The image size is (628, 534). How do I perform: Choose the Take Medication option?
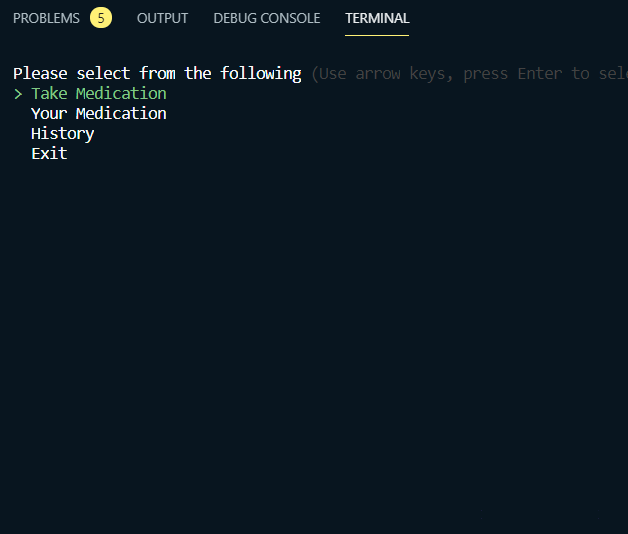tap(99, 94)
